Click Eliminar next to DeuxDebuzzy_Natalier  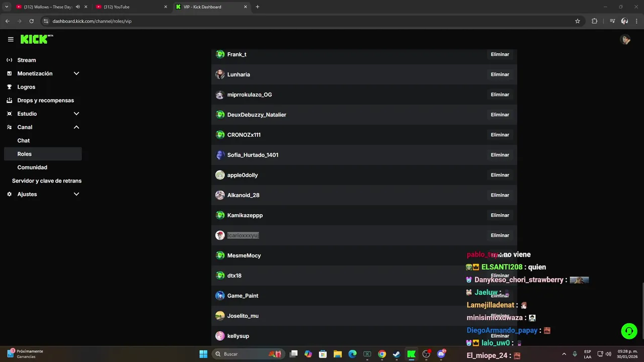click(x=500, y=115)
